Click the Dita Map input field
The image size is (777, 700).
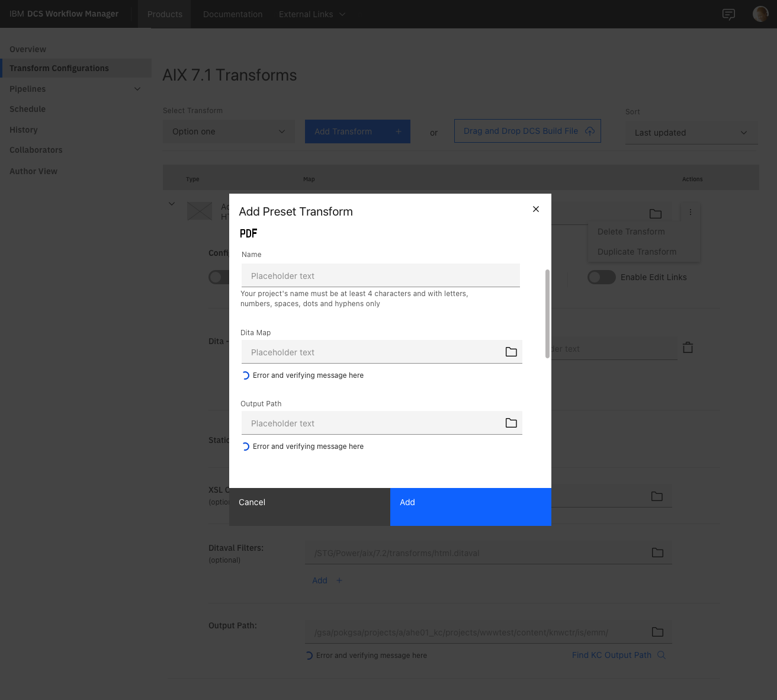[x=382, y=352]
